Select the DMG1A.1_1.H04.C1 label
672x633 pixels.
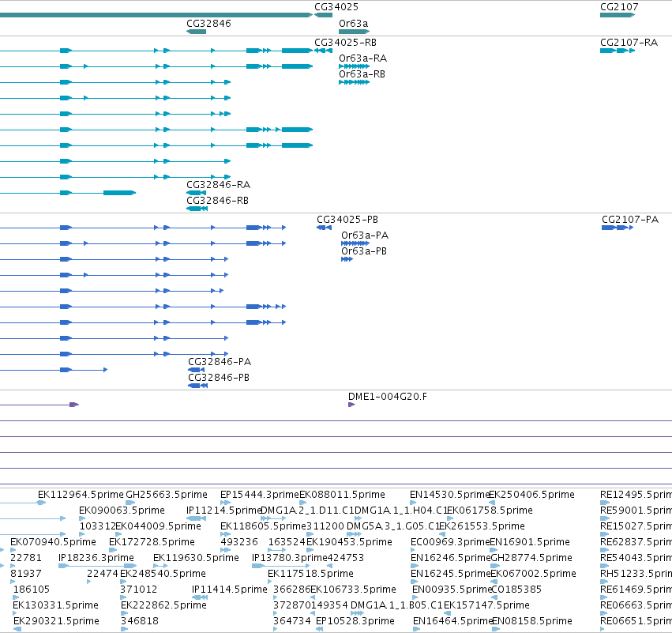[x=400, y=511]
